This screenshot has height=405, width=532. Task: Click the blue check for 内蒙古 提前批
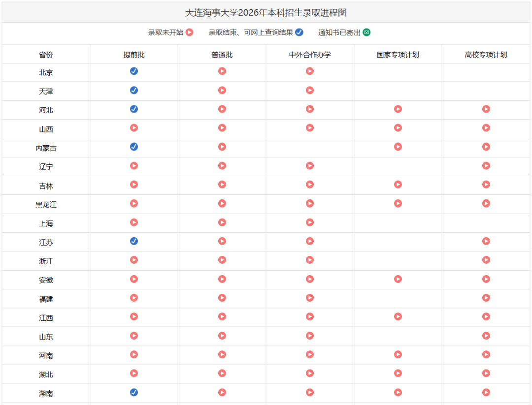pos(134,147)
